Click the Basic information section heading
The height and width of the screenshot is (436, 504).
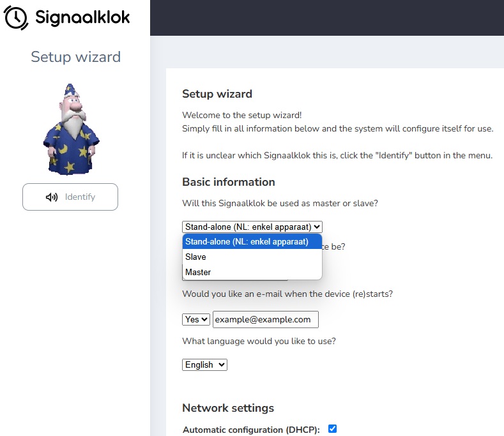point(229,182)
